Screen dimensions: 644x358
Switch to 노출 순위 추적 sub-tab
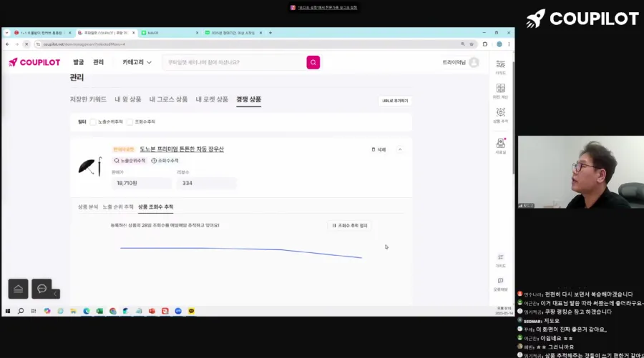tap(118, 207)
